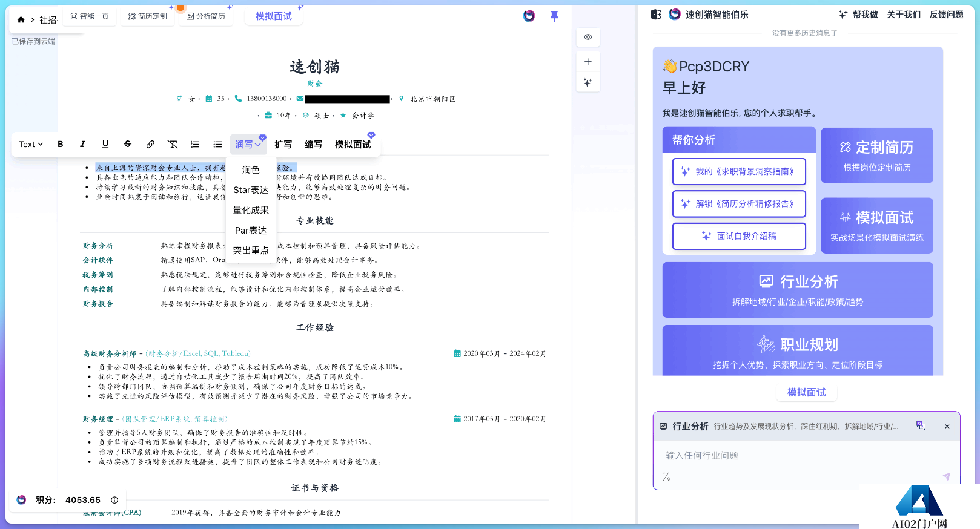Click the location pin icon before 北京市朝阳区

(401, 98)
